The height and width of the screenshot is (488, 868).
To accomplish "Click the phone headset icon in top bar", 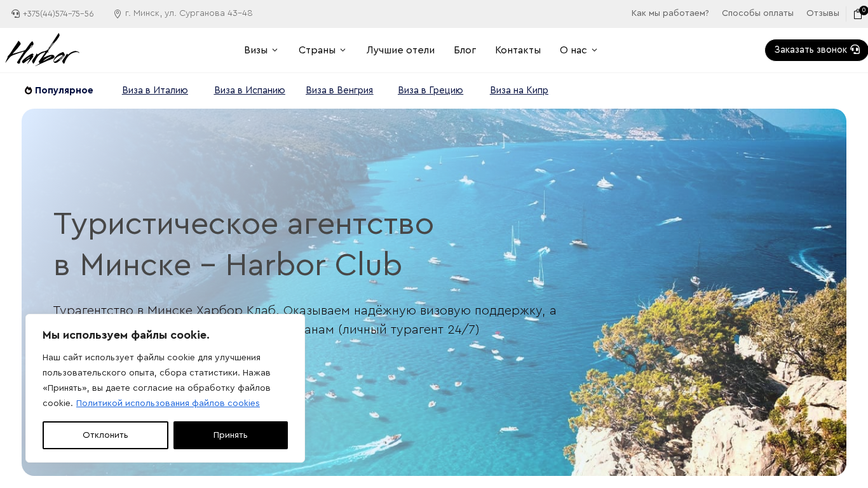I will [16, 14].
